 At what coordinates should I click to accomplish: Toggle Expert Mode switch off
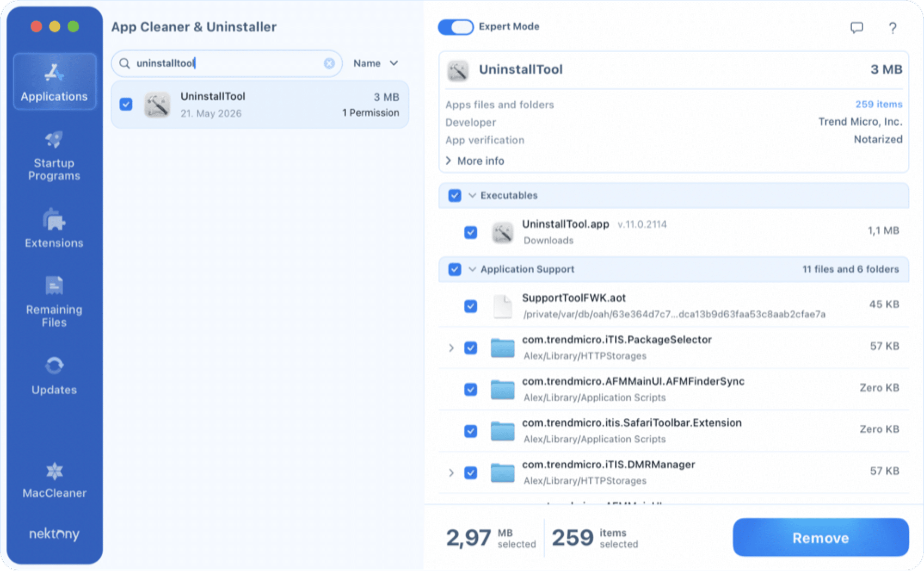tap(456, 27)
